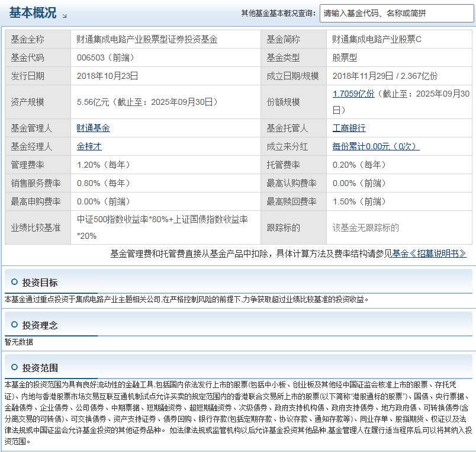Select the 基金简称 label cell

294,39
